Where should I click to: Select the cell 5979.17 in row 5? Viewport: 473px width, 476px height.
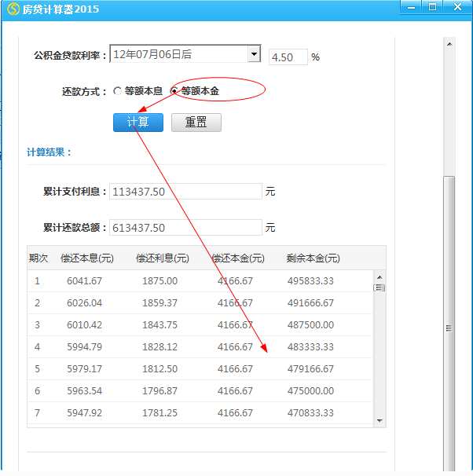click(x=84, y=369)
